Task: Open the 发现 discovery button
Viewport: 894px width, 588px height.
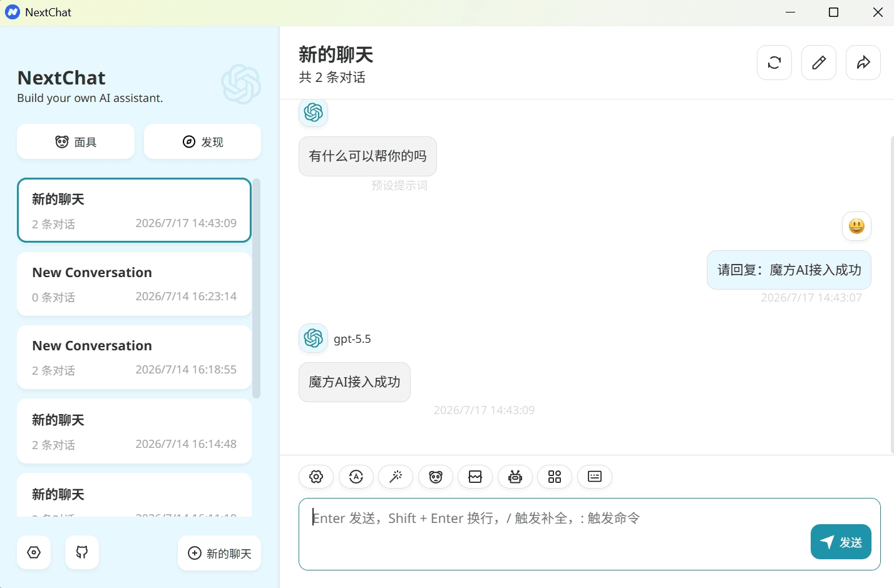Action: click(x=203, y=141)
